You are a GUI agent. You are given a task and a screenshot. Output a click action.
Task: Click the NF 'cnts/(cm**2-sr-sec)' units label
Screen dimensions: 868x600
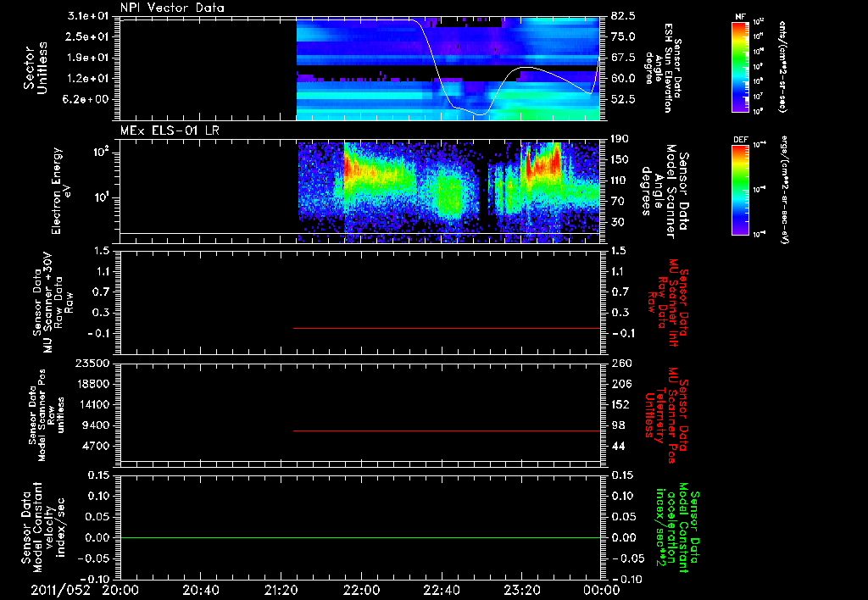coord(782,67)
